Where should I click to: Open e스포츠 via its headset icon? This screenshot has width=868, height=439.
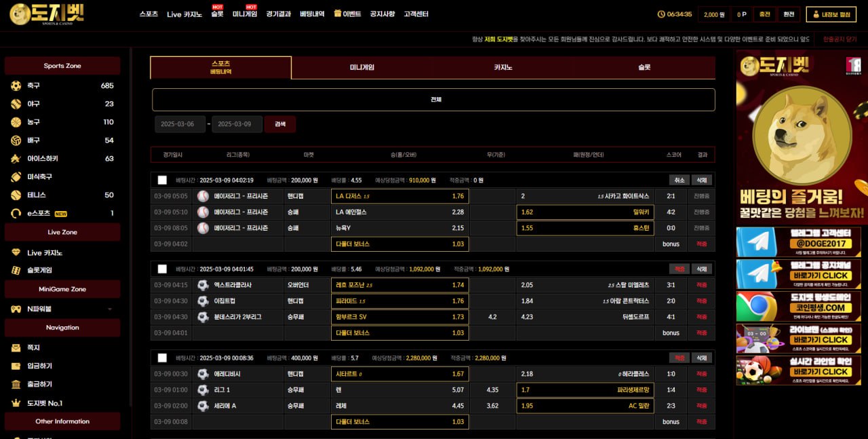[x=16, y=213]
